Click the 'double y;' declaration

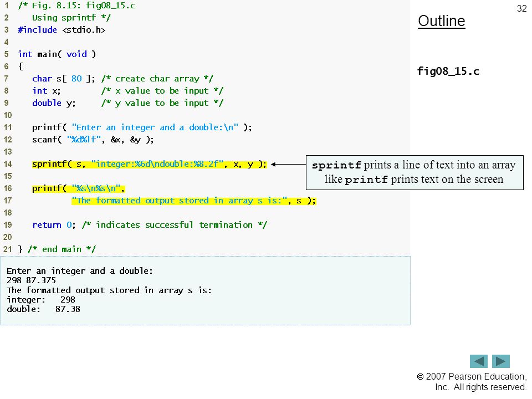click(x=54, y=103)
